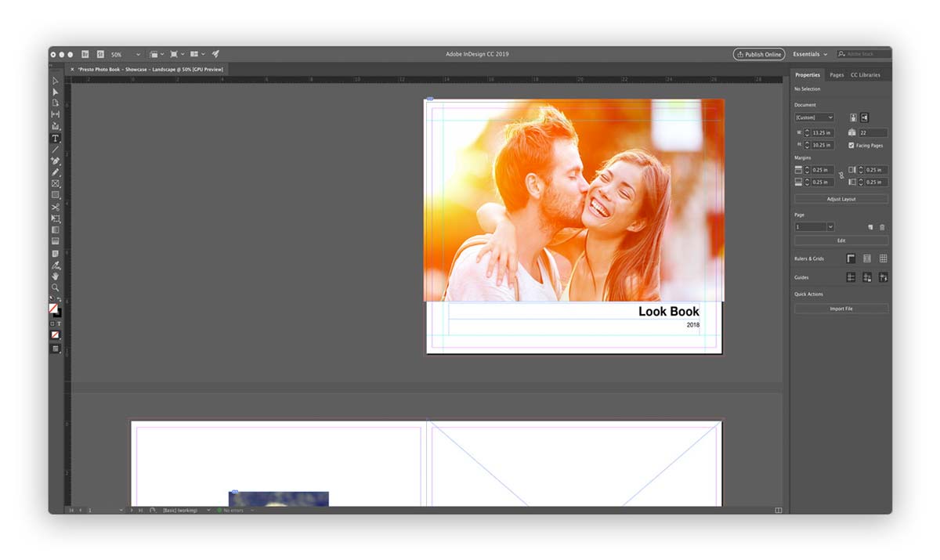Toggle Smart Guides icon
Image resolution: width=940 pixels, height=560 pixels.
[883, 277]
